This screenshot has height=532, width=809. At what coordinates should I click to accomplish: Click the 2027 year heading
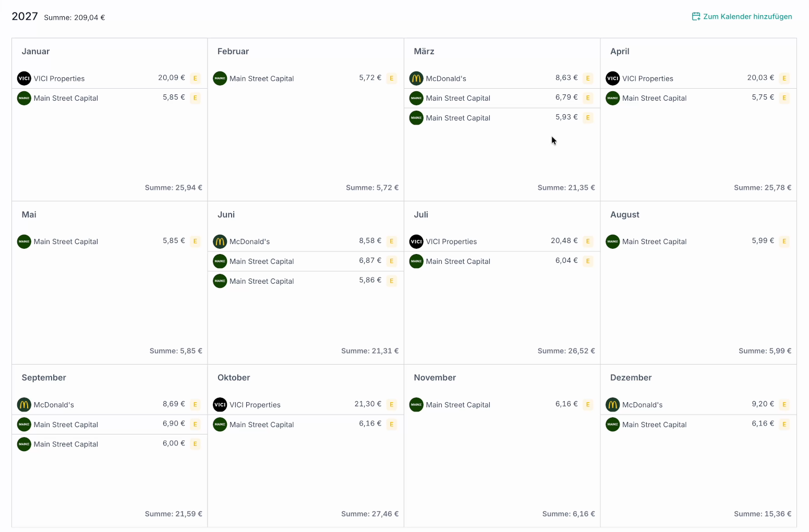click(x=25, y=17)
